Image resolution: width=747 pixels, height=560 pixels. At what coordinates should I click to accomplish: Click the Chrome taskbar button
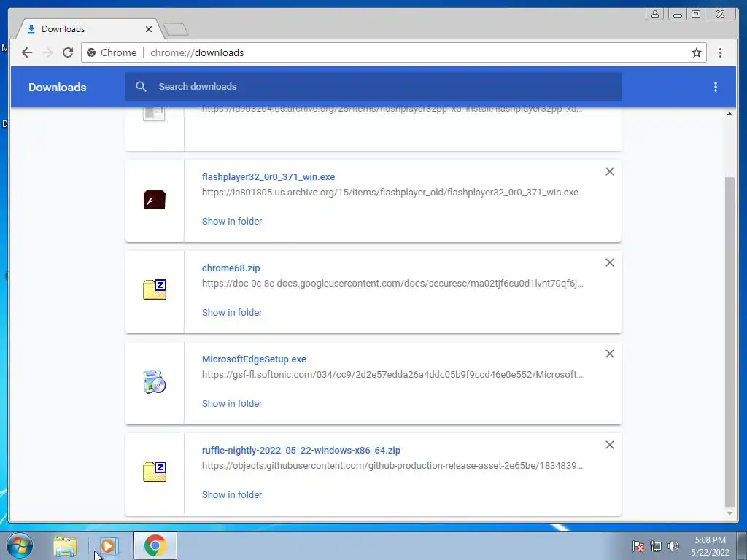[x=155, y=545]
